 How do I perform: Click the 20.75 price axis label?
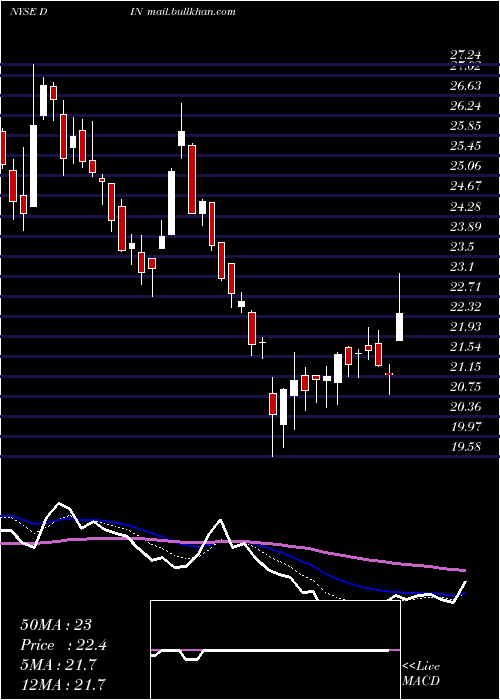pos(465,387)
